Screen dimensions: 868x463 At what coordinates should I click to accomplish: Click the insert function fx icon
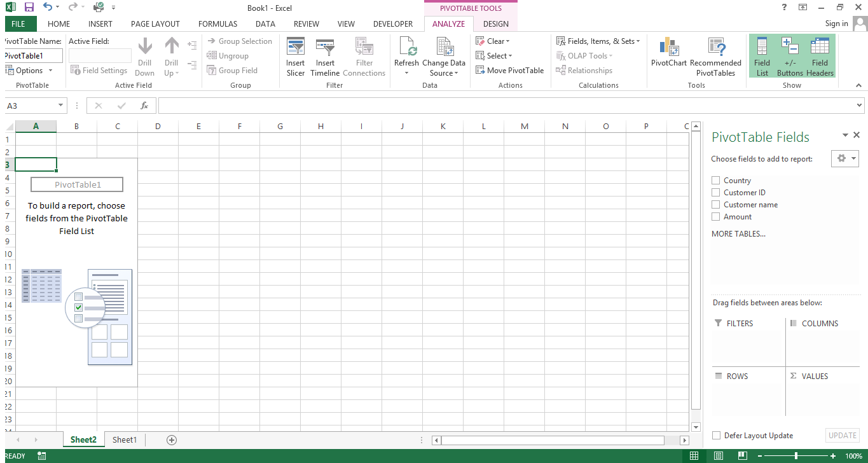pyautogui.click(x=144, y=106)
